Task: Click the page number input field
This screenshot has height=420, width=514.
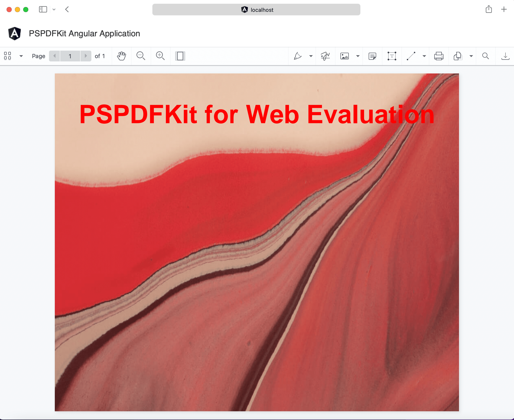Action: point(70,56)
